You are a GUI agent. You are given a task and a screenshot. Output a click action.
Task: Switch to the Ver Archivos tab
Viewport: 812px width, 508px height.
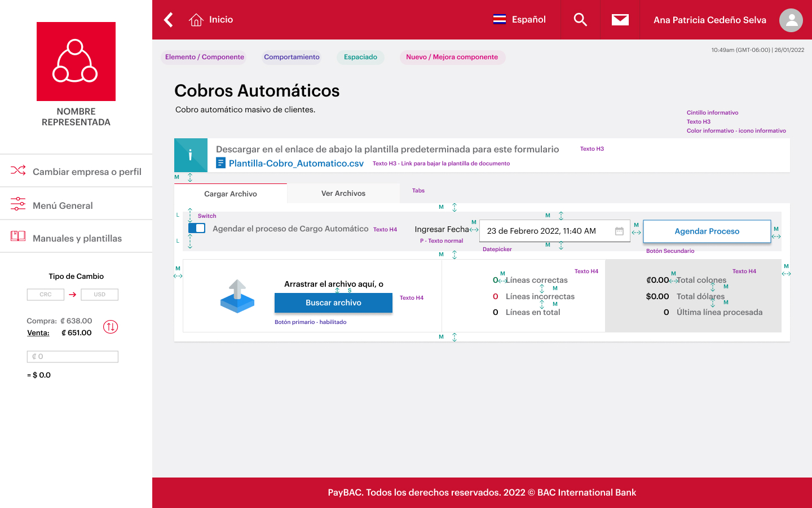[343, 193]
